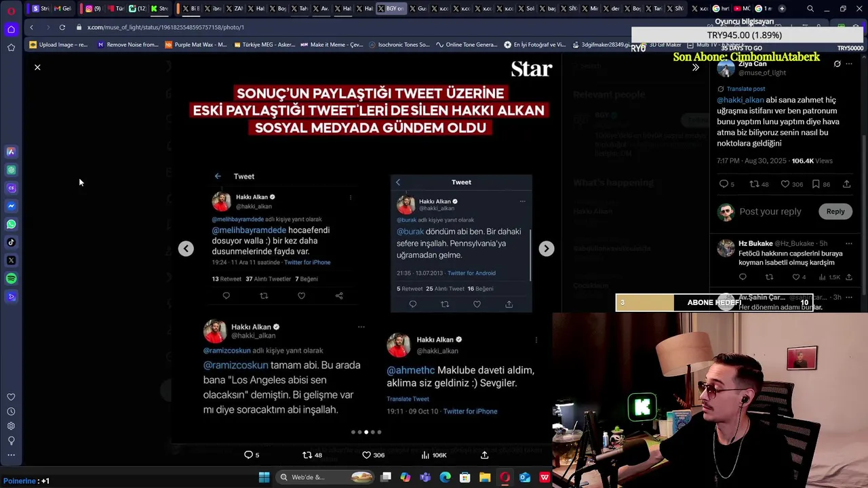Click the Windows taskbar search box
The image size is (868, 488).
click(325, 477)
